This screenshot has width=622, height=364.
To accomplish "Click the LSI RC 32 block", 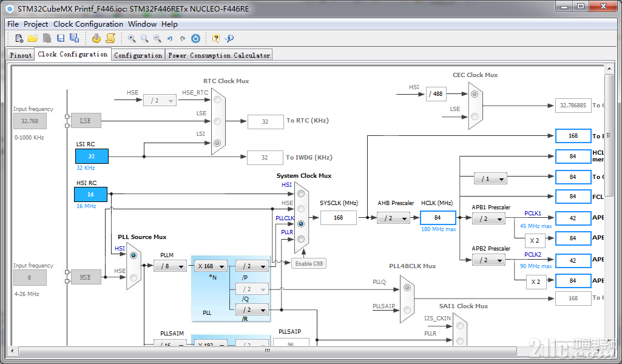I will 92,157.
